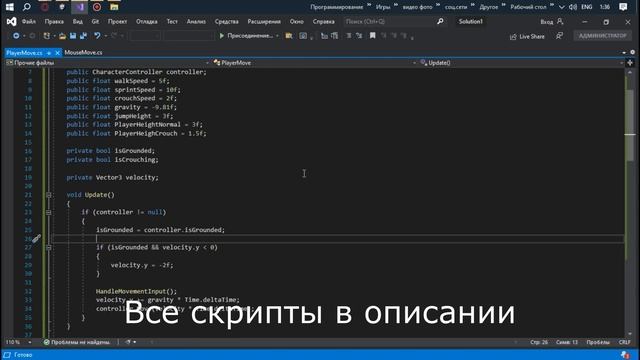
Task: Collapse the if (isGrounded && velocity.y) block
Action: (x=49, y=248)
